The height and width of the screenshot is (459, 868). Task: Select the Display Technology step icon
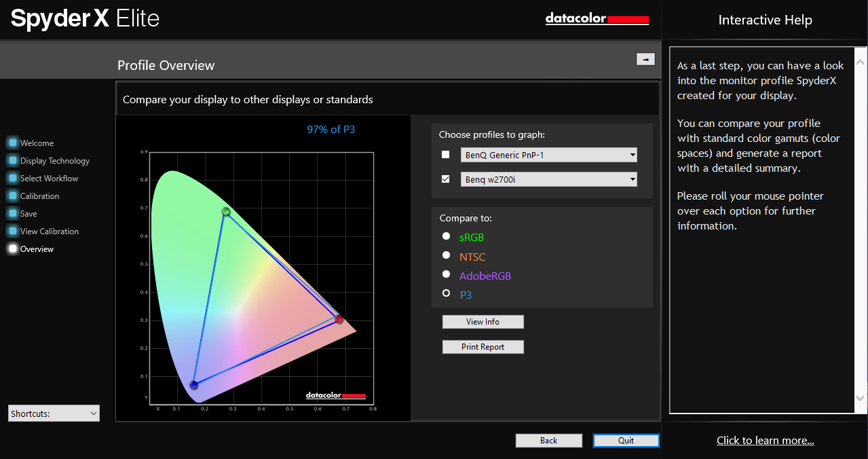[x=13, y=161]
